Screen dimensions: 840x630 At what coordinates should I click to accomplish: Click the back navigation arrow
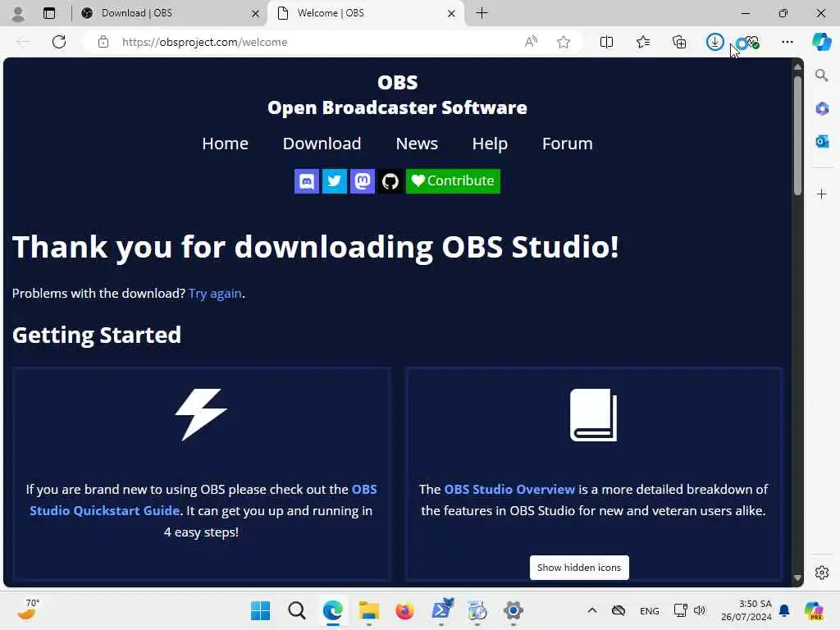pos(23,42)
